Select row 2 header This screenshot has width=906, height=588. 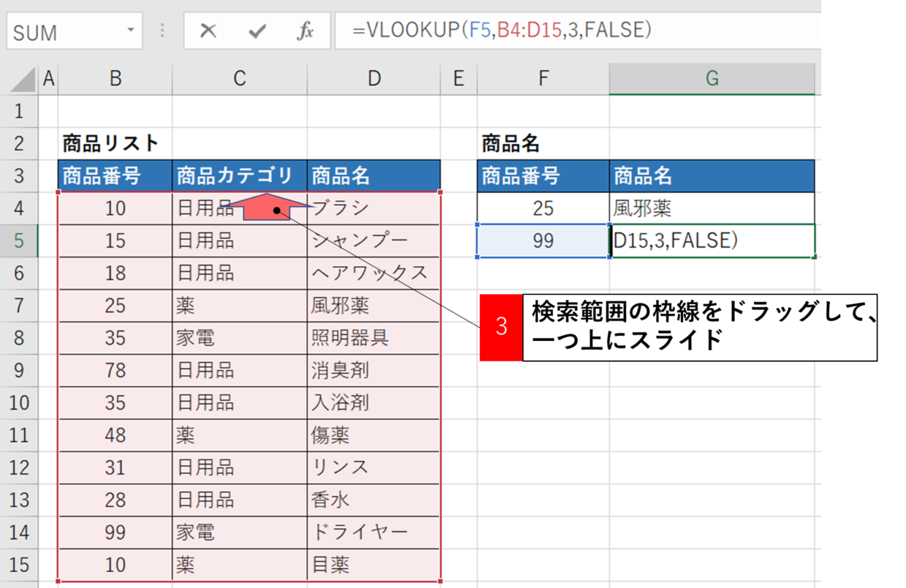click(19, 143)
